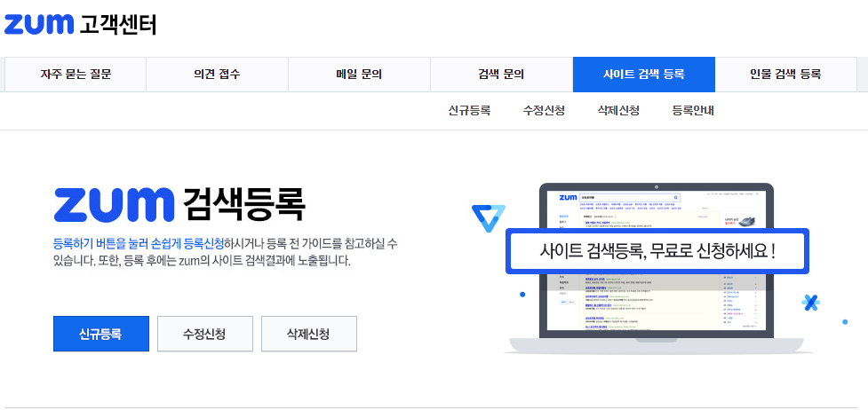Switch to the 인물 검색 등록 tab
This screenshot has width=868, height=410.
[785, 75]
